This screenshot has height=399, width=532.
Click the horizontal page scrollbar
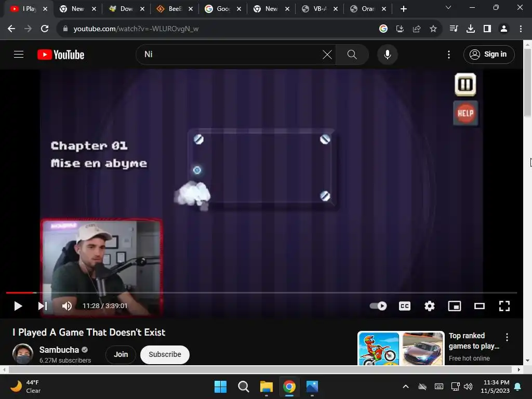[260, 369]
